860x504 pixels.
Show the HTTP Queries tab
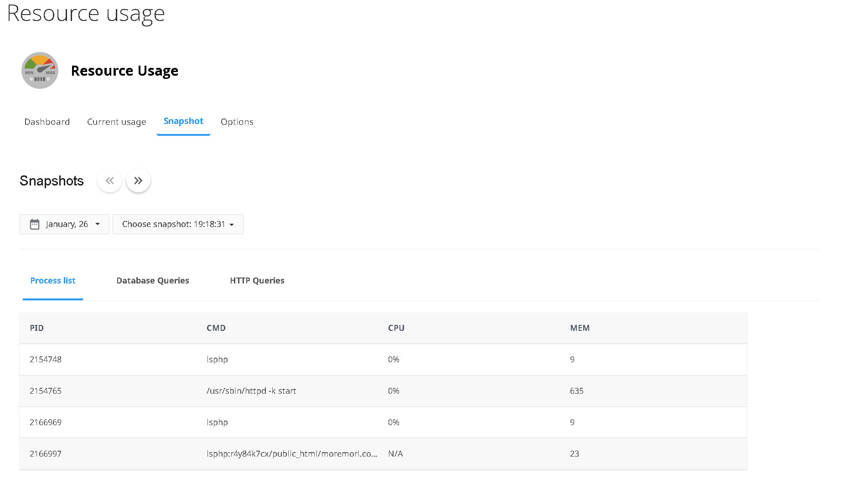257,281
